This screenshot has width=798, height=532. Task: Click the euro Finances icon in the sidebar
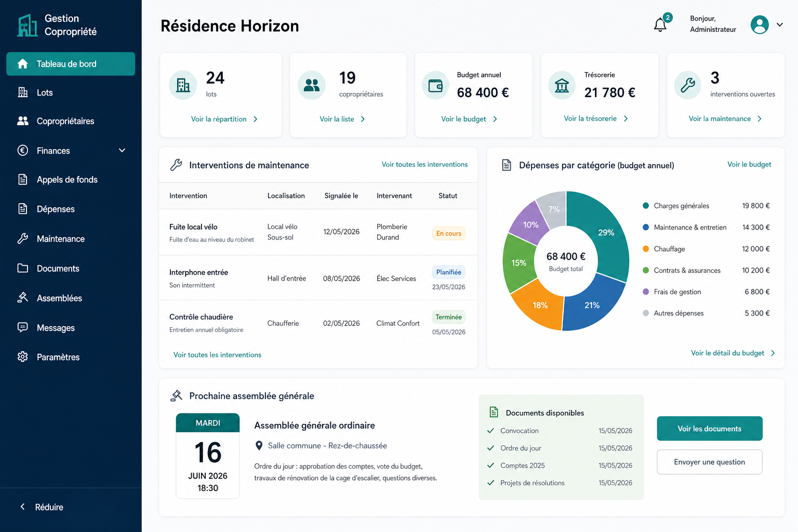point(23,151)
